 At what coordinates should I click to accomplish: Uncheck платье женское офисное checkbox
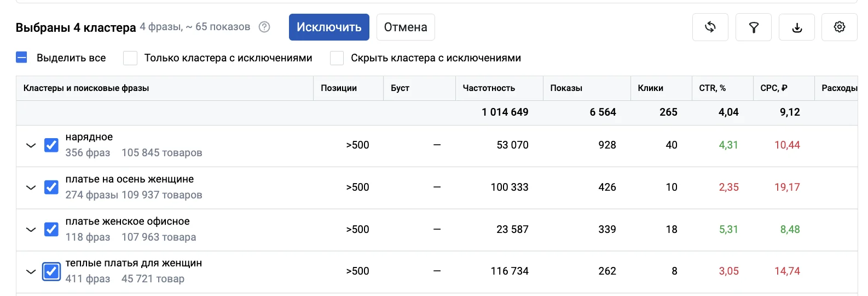(x=51, y=229)
